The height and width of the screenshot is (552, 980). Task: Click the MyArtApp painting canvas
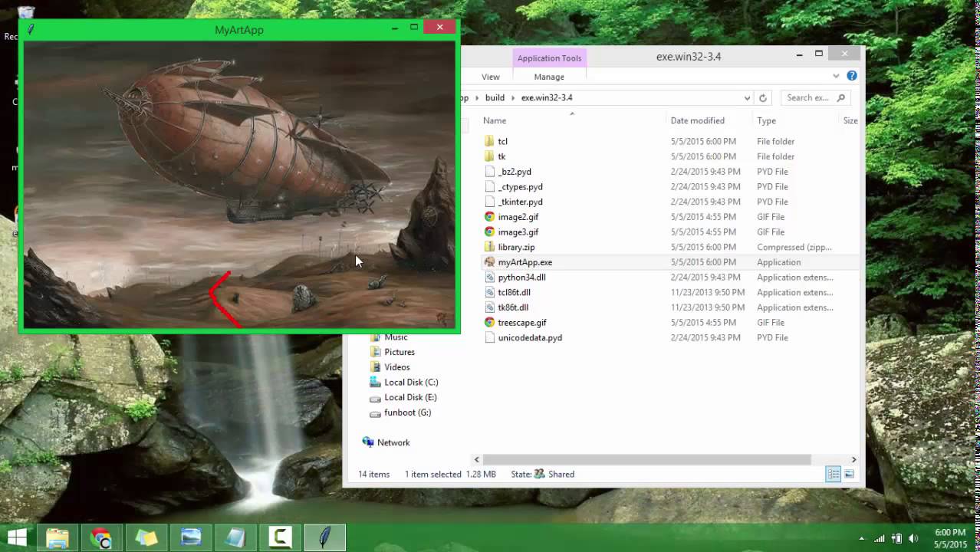tap(239, 184)
